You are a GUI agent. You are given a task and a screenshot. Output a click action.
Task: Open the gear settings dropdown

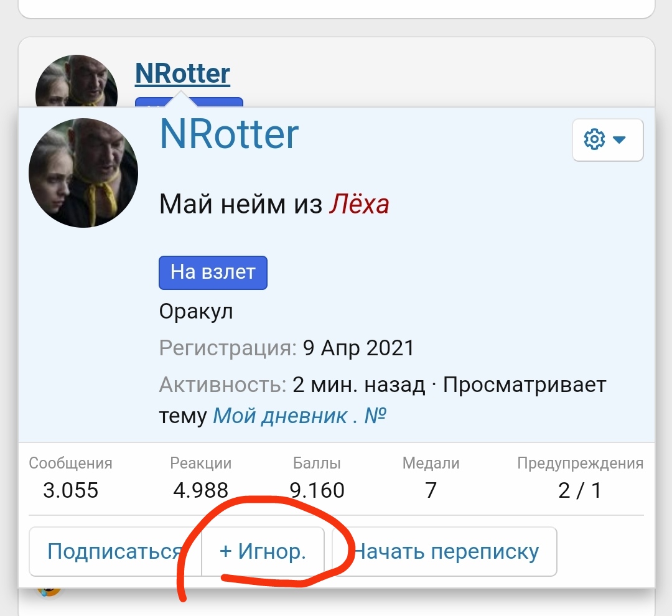pos(607,140)
